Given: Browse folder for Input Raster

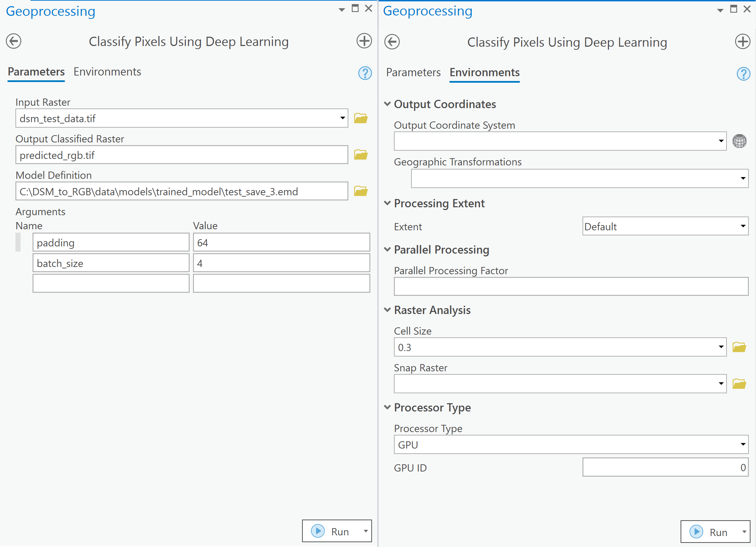Looking at the screenshot, I should pyautogui.click(x=361, y=118).
